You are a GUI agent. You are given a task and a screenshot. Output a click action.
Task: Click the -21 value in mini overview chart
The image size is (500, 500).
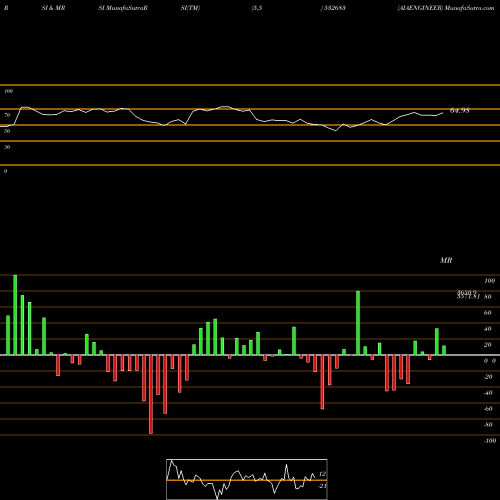(322, 486)
